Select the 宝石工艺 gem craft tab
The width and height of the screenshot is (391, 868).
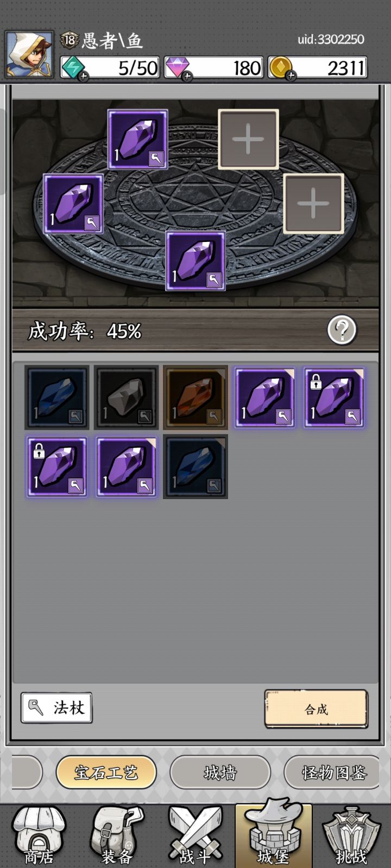(x=106, y=772)
